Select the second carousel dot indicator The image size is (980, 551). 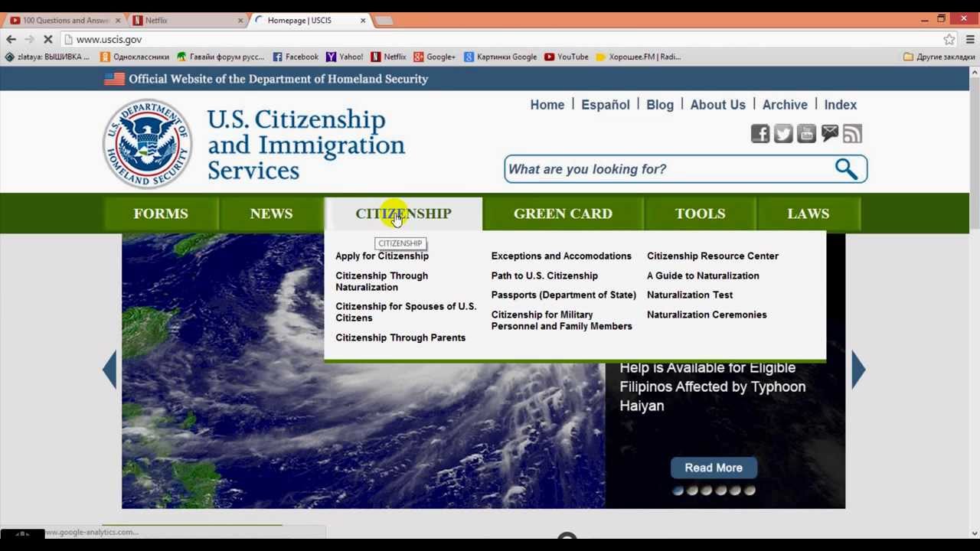coord(692,491)
